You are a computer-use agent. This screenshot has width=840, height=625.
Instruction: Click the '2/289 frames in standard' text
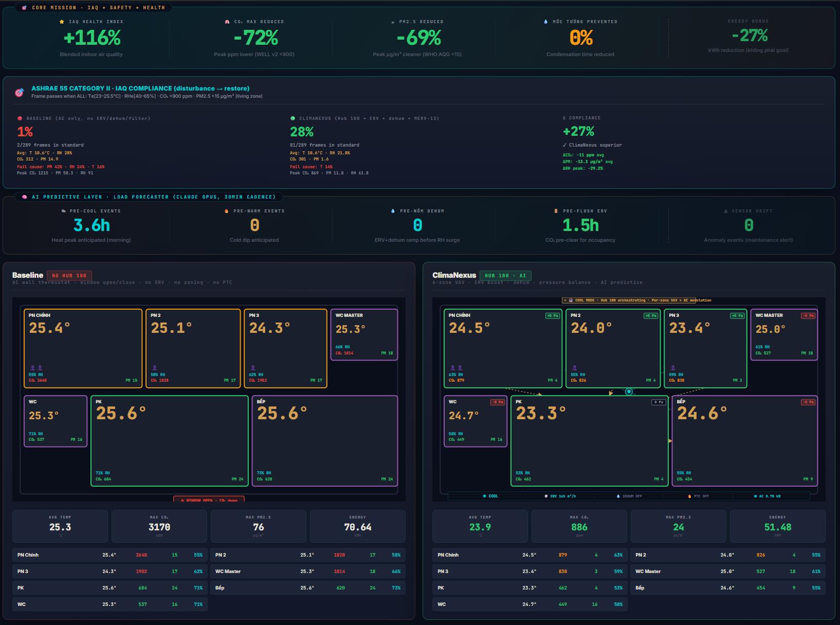[50, 145]
